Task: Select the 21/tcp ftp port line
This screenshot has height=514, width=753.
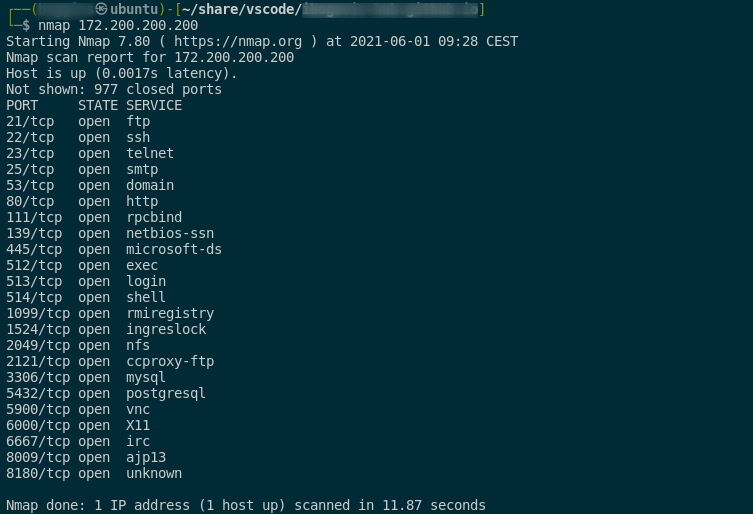Action: pyautogui.click(x=78, y=122)
